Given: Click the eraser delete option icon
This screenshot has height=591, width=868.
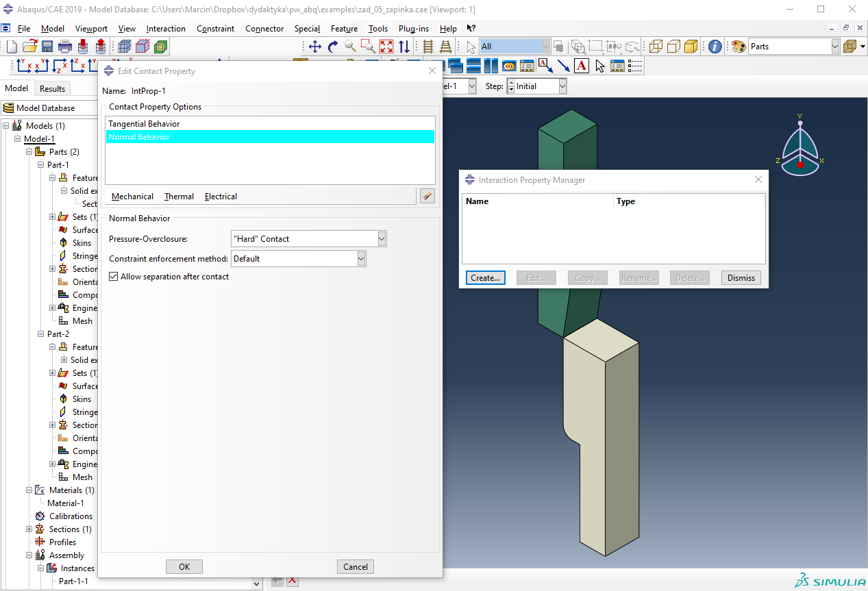Looking at the screenshot, I should (427, 197).
